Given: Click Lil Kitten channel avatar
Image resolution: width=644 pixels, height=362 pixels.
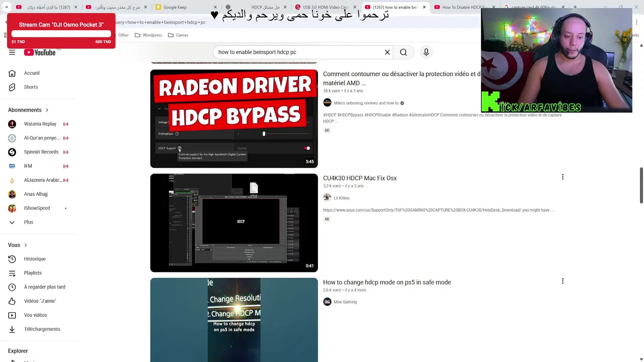Looking at the screenshot, I should [327, 198].
